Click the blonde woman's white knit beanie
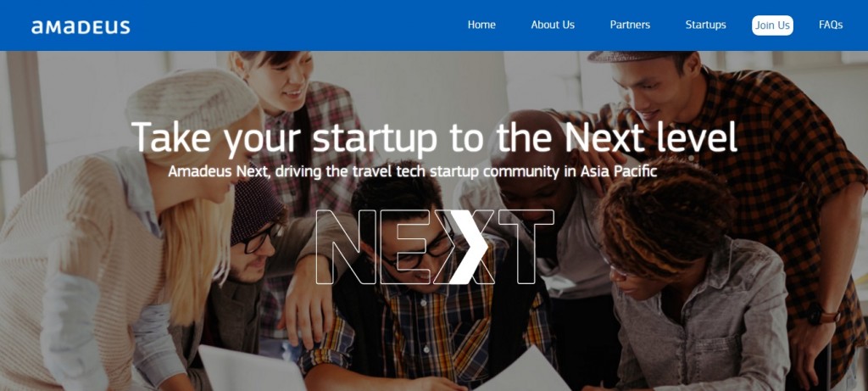The image size is (868, 391). click(x=192, y=98)
